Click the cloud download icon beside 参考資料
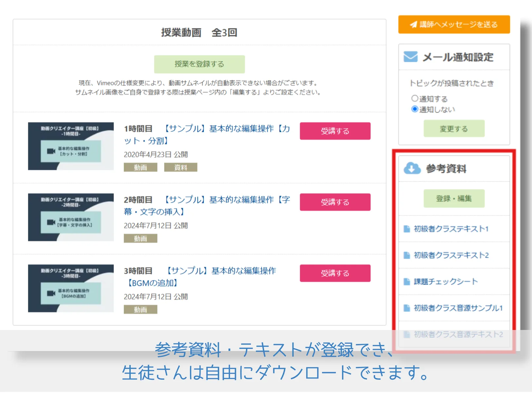The height and width of the screenshot is (401, 532). point(412,168)
